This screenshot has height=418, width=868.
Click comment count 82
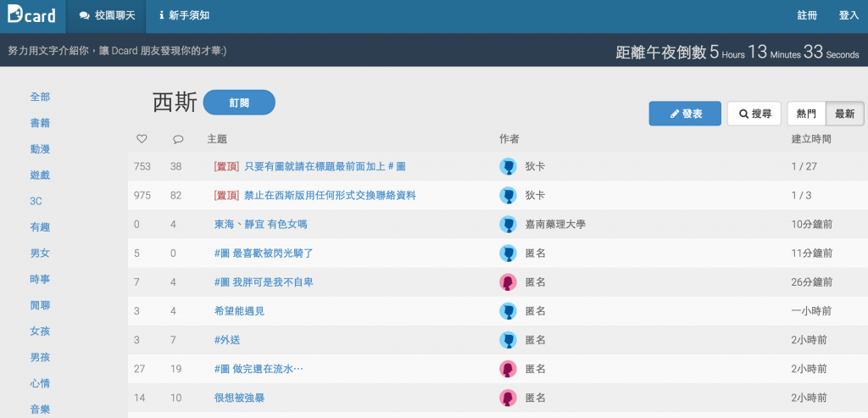[x=176, y=196]
